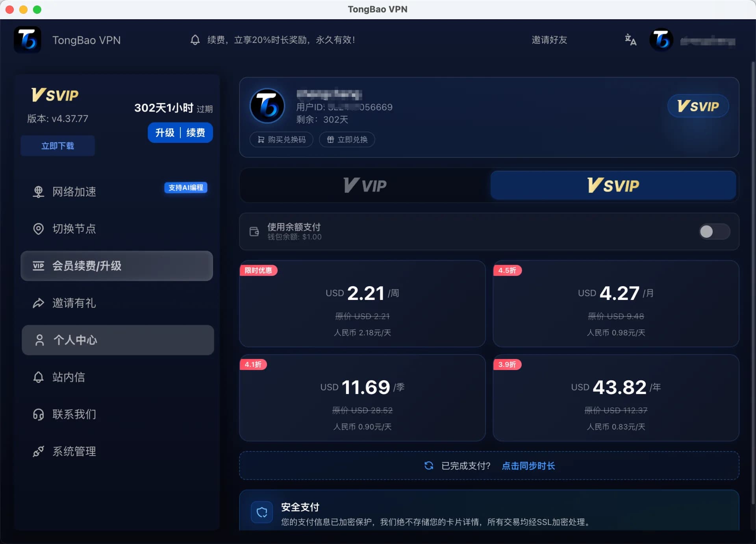Click the 会员续费/升级 VIP card icon
This screenshot has width=756, height=544.
pos(38,266)
